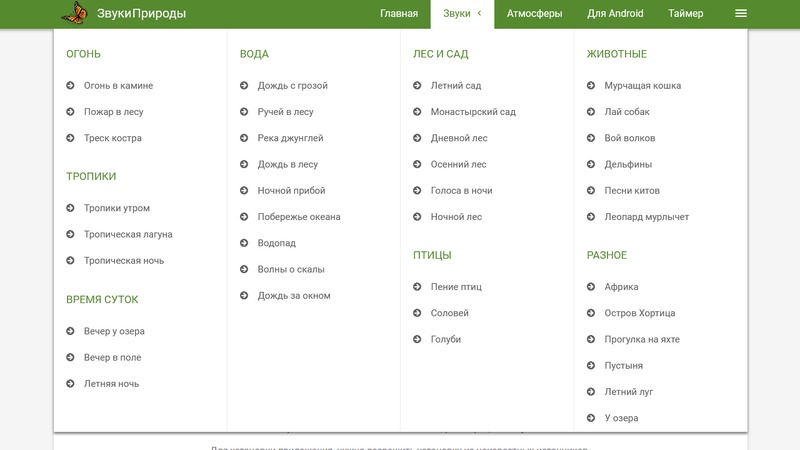Open the Остров Хортица link
Viewport: 800px width, 450px height.
click(x=640, y=313)
